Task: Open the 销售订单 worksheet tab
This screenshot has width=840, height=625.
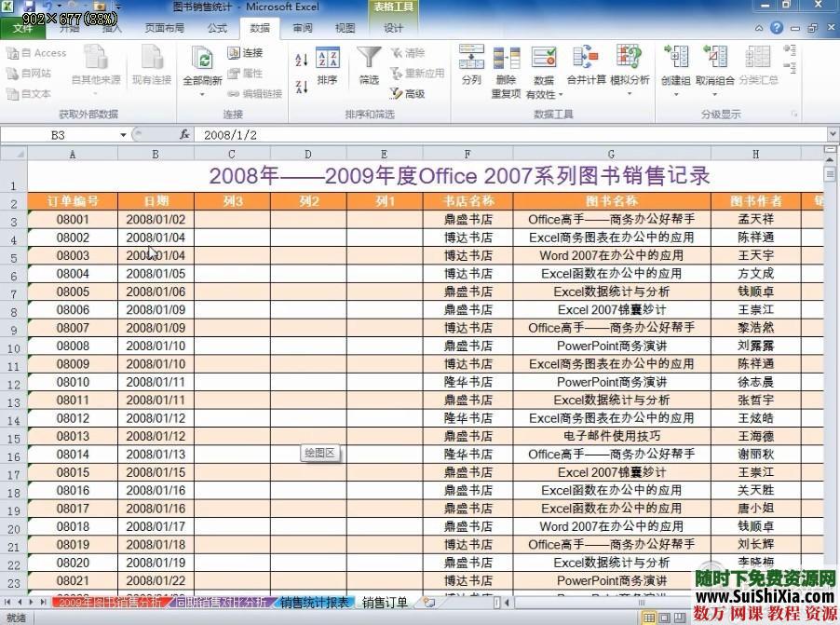Action: 383,603
